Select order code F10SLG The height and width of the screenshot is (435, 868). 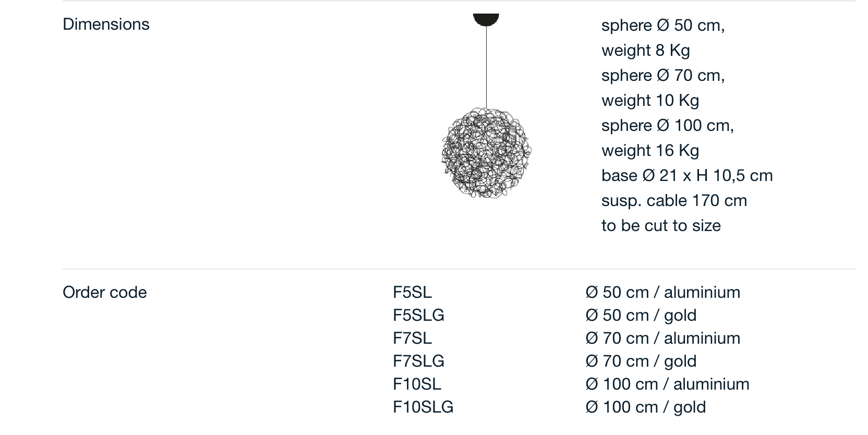[423, 407]
